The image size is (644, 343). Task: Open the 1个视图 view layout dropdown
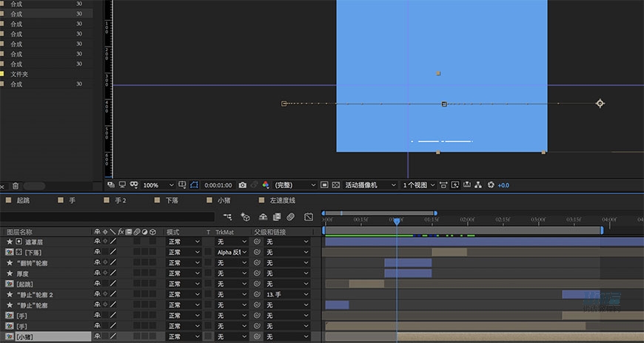coord(418,185)
